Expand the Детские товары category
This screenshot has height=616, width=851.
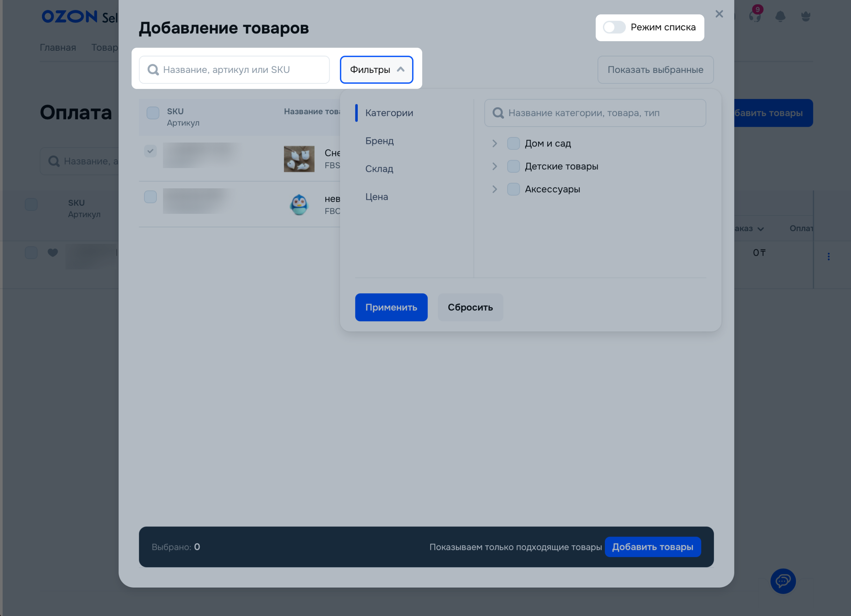(495, 166)
